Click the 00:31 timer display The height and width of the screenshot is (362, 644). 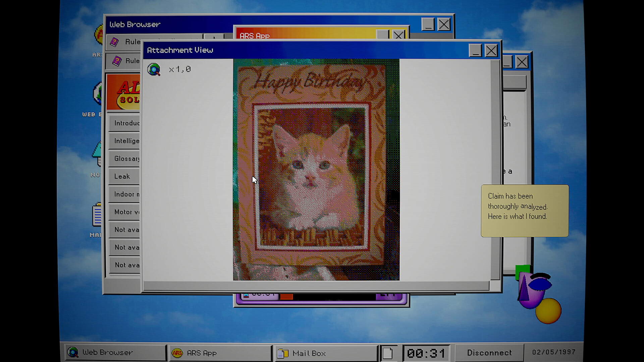426,353
